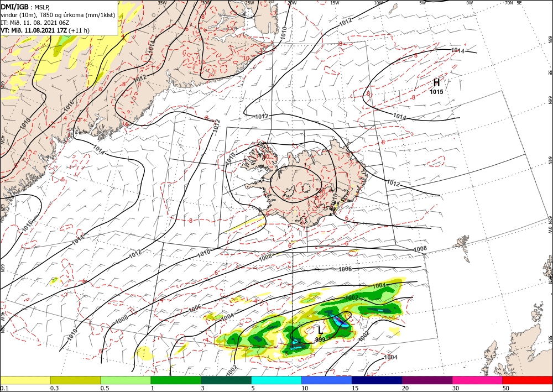Pick the blue 10–15 mm legend swatch
This screenshot has height=392, width=553.
click(x=327, y=380)
